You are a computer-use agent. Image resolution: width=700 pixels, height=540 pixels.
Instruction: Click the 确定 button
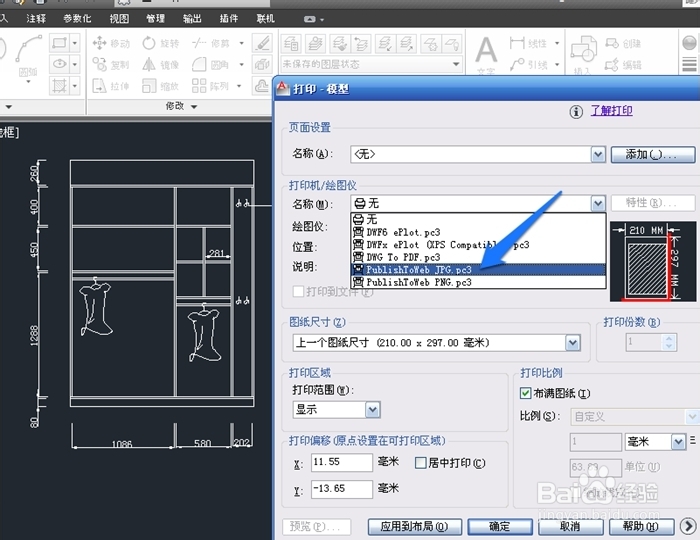pos(500,527)
